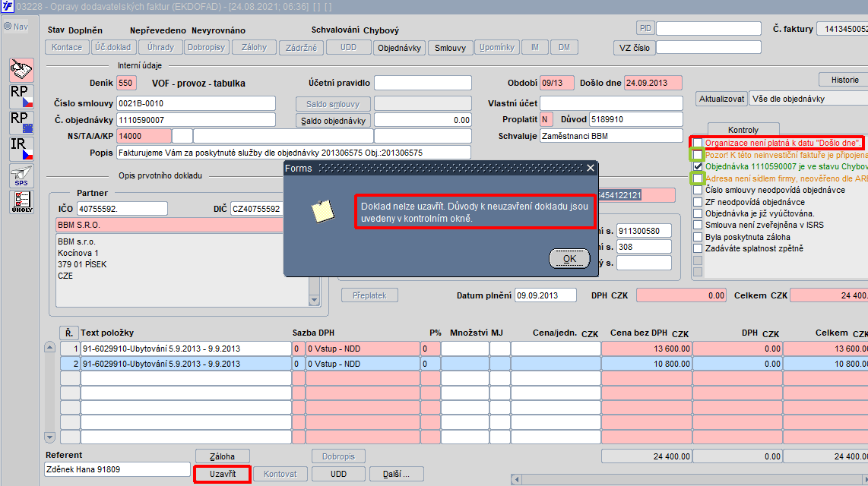Open the Objednávky section button
This screenshot has width=868, height=486.
399,47
